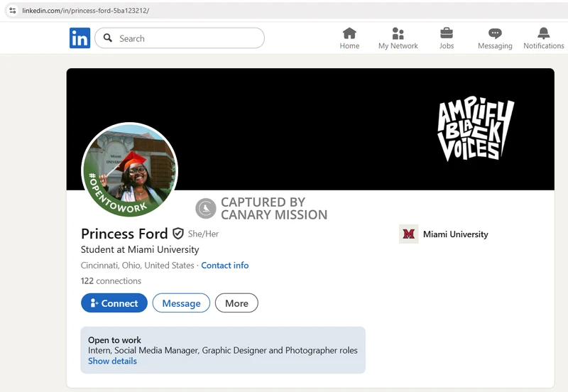Click the Miami University school link text
Image resolution: width=568 pixels, height=392 pixels.
(x=456, y=234)
